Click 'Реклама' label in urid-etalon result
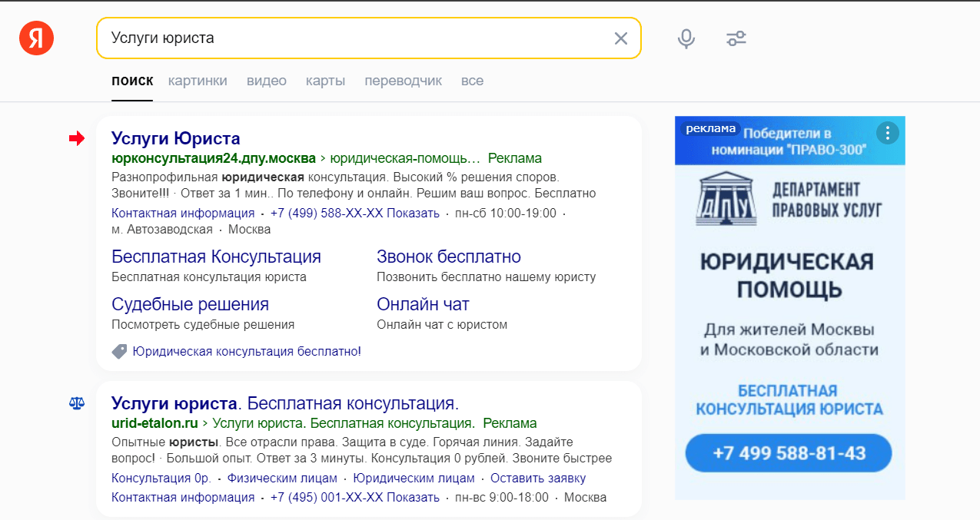The height and width of the screenshot is (520, 980). point(510,423)
